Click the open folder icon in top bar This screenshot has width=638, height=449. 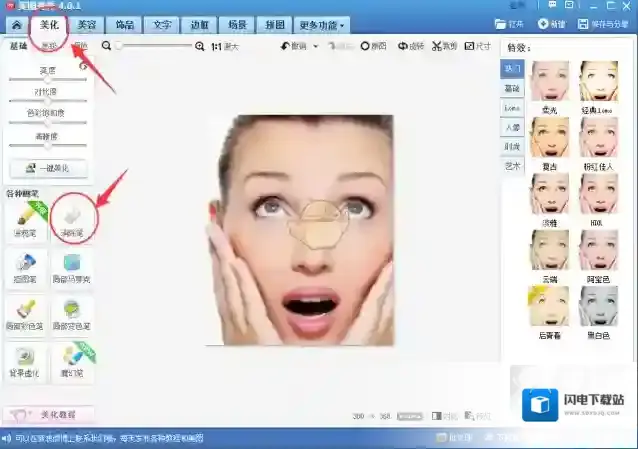500,24
